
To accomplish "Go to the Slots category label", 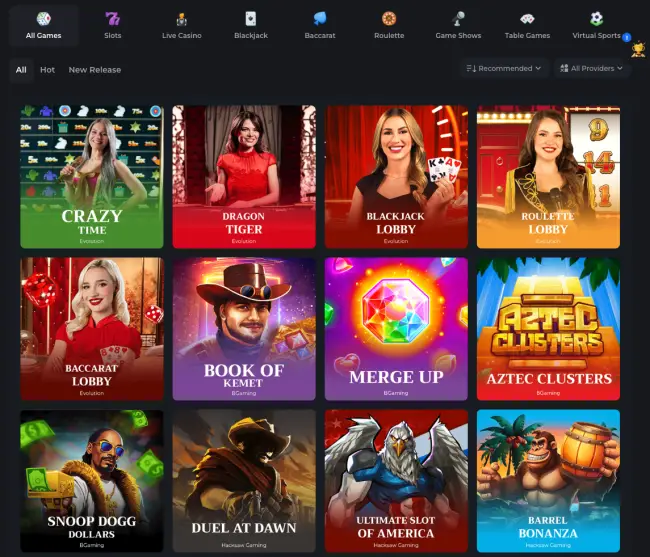I will (x=113, y=36).
